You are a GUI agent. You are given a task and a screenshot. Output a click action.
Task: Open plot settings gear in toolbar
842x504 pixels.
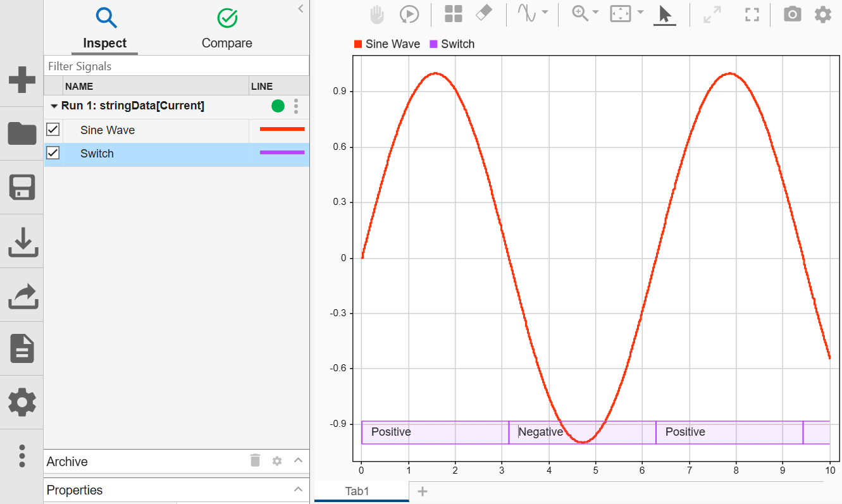(822, 14)
